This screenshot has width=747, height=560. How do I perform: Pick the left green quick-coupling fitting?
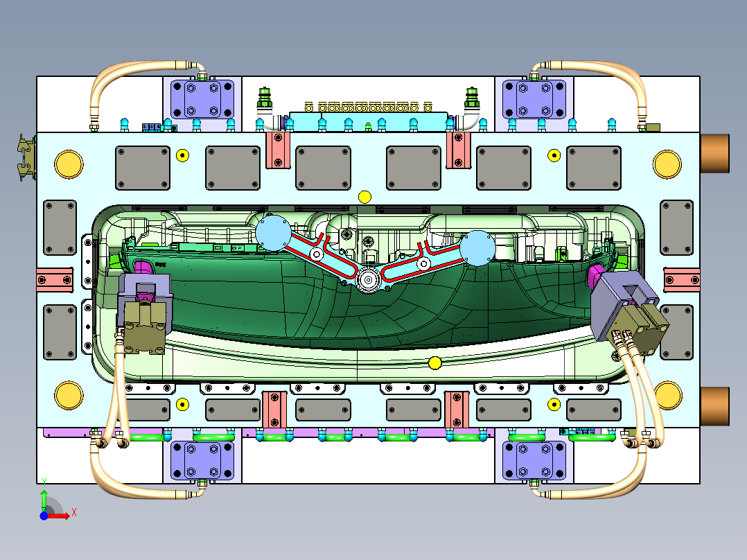click(265, 97)
